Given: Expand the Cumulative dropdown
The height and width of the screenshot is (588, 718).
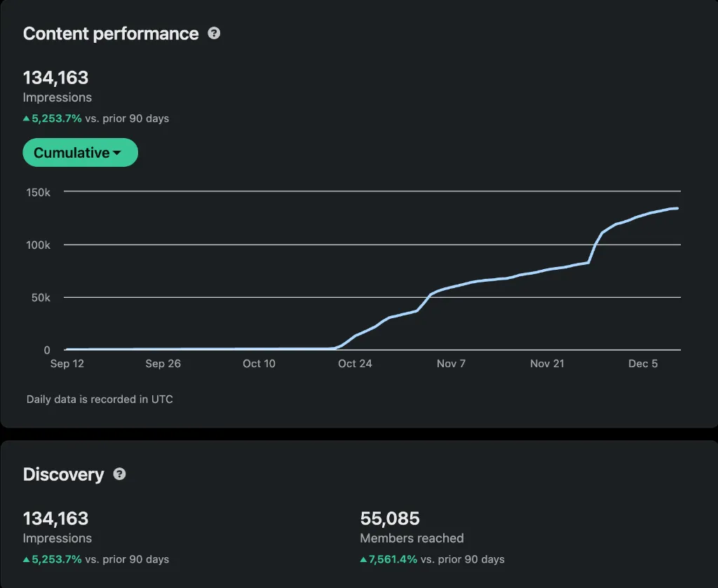Looking at the screenshot, I should point(80,152).
